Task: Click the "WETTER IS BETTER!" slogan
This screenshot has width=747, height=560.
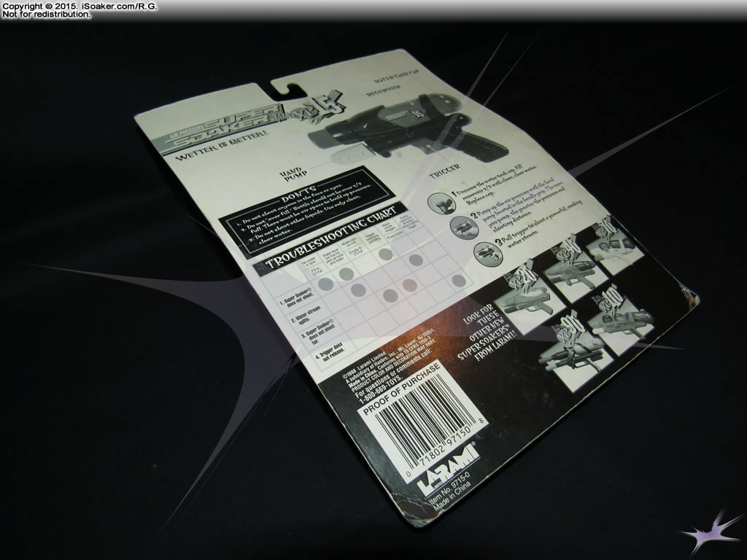Action: coord(223,145)
